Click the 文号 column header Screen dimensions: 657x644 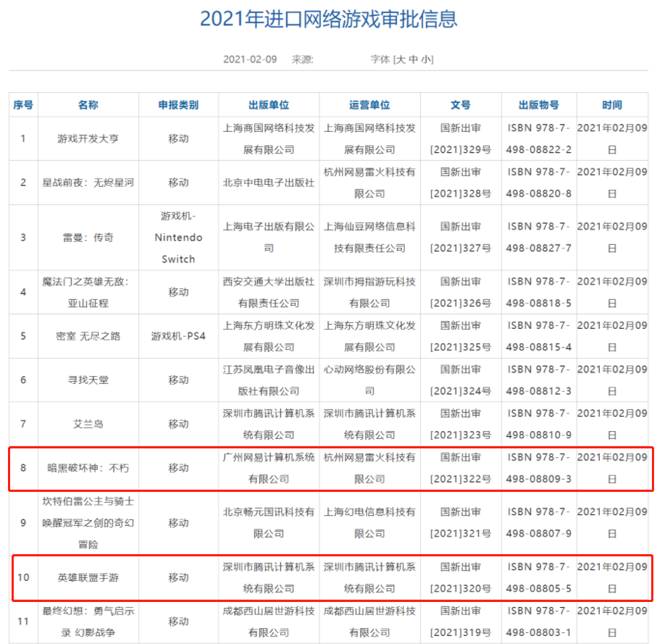pos(461,105)
